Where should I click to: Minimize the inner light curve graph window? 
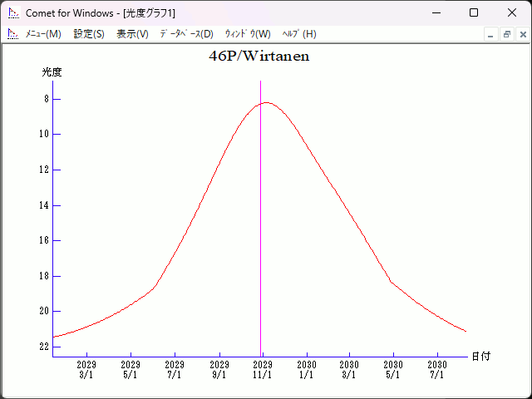(491, 34)
